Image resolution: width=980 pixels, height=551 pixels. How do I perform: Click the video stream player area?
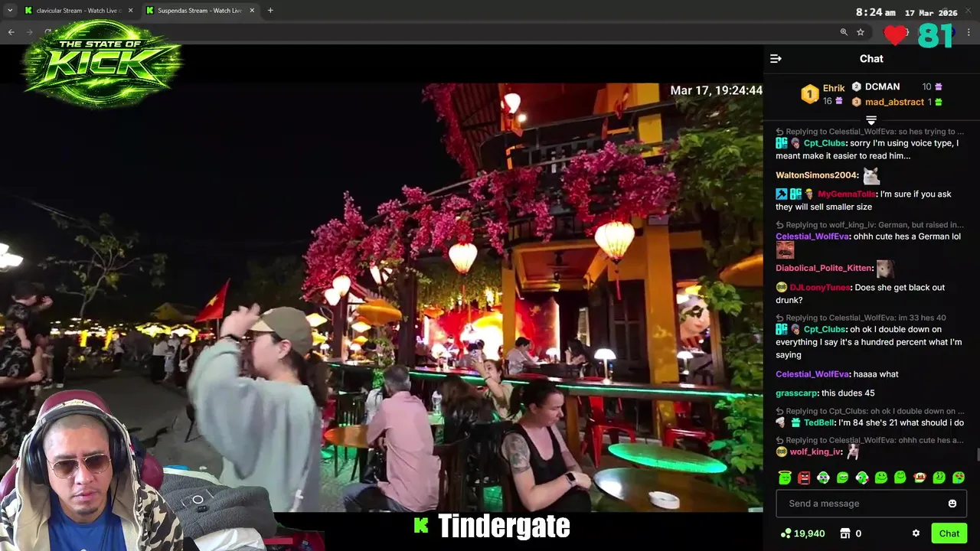pyautogui.click(x=381, y=297)
